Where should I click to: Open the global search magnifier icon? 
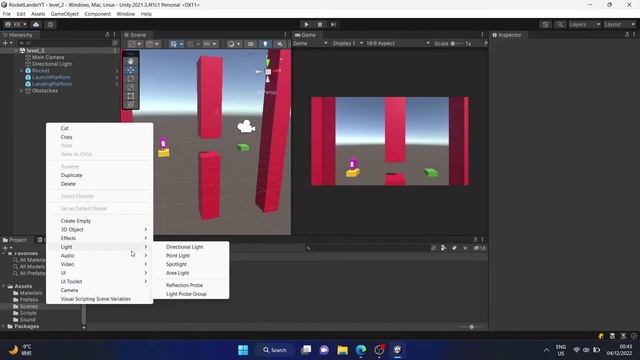(560, 24)
